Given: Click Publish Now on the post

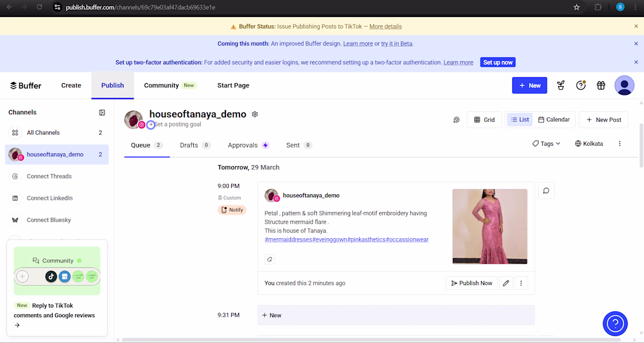Looking at the screenshot, I should coord(471,283).
